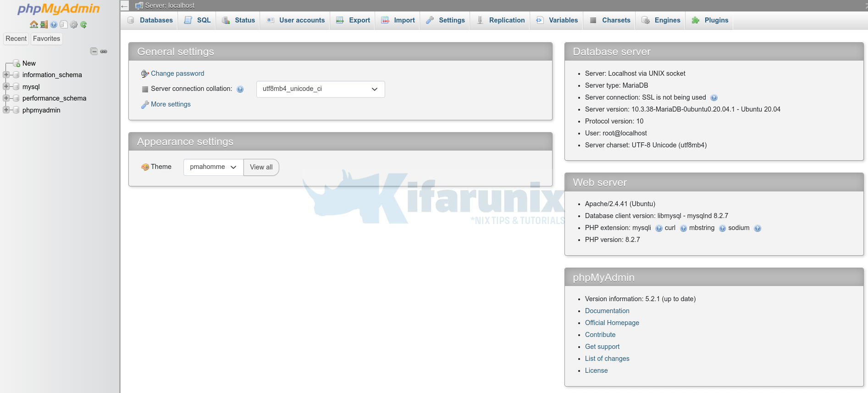Click the collapse arrow button left of Server breadcrumb

125,6
